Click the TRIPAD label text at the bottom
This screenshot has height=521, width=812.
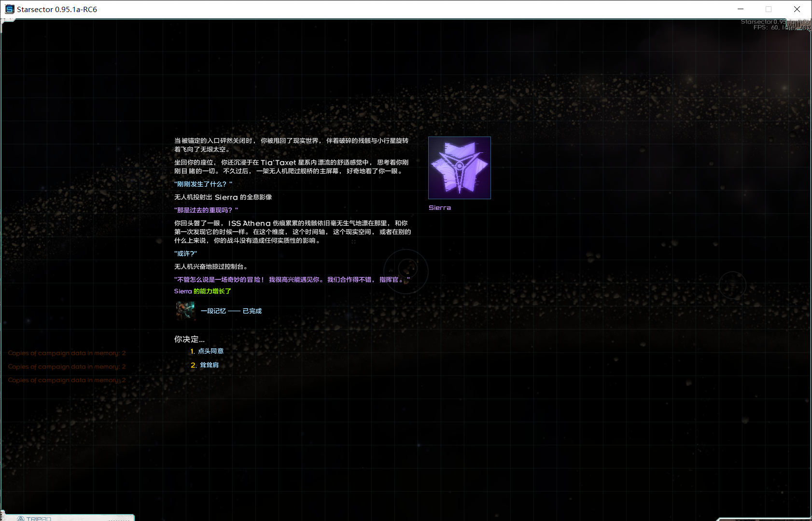coord(39,519)
